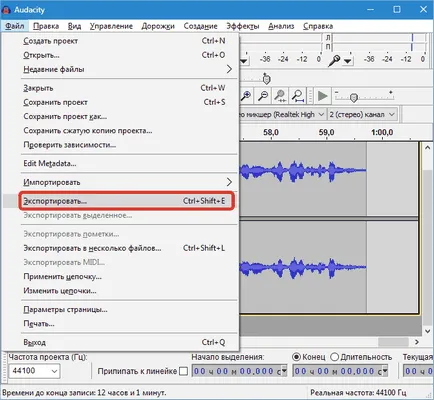This screenshot has height=400, width=434.
Task: Click the microphone recording meter icon
Action: [334, 61]
